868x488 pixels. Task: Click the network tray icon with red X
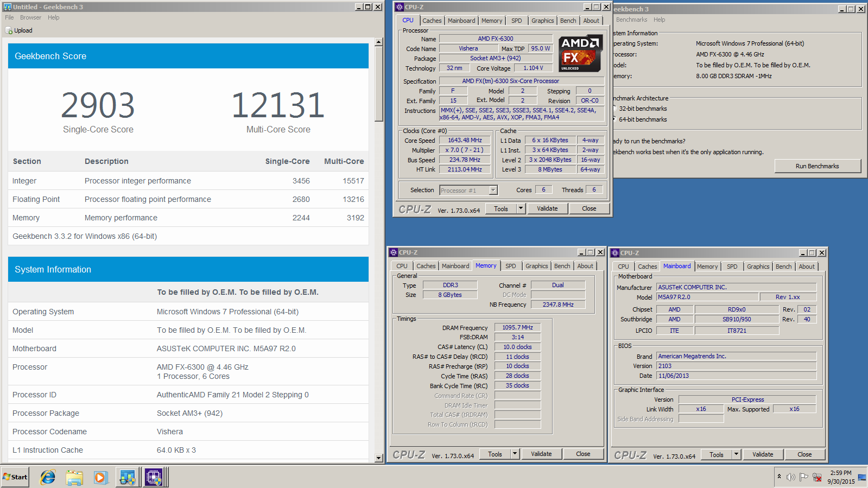pos(817,477)
